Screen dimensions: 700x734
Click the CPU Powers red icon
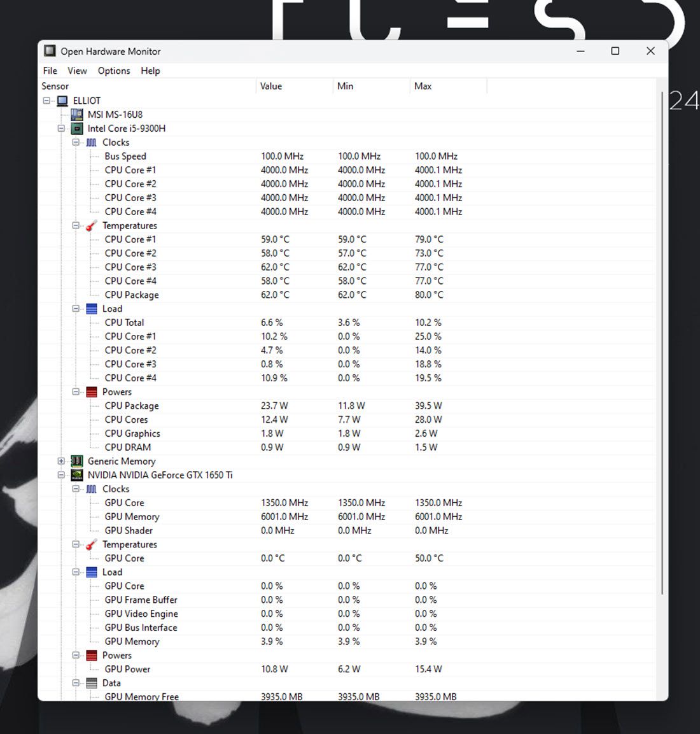click(x=92, y=392)
